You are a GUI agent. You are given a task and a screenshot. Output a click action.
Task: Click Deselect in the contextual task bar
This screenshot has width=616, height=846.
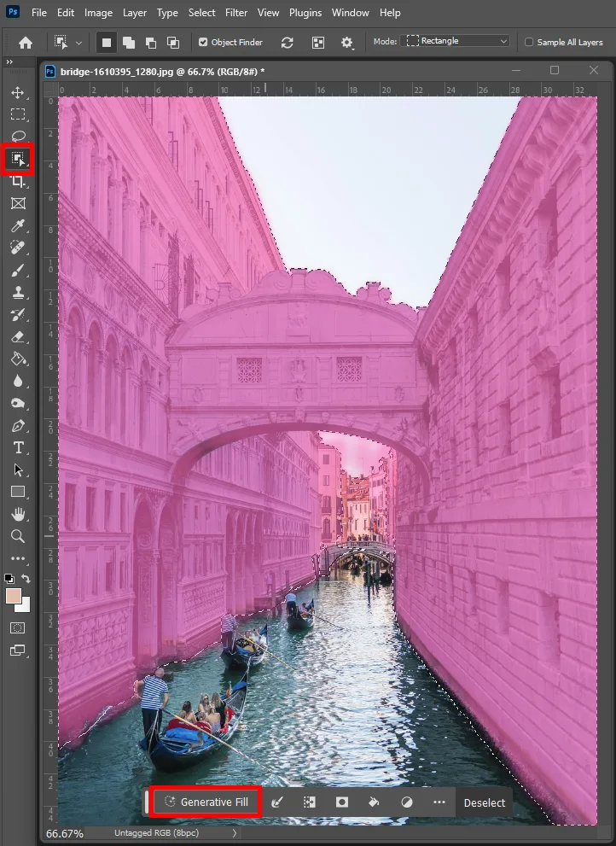coord(485,802)
